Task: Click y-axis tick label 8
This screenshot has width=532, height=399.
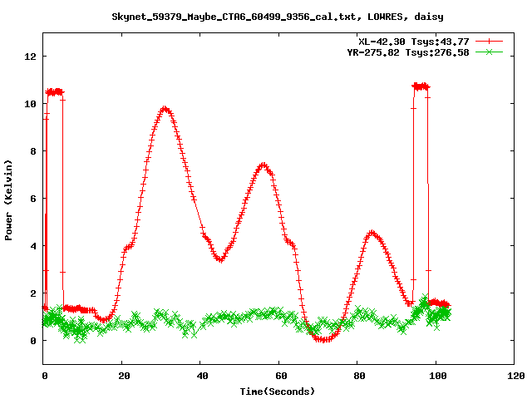Action: point(33,151)
